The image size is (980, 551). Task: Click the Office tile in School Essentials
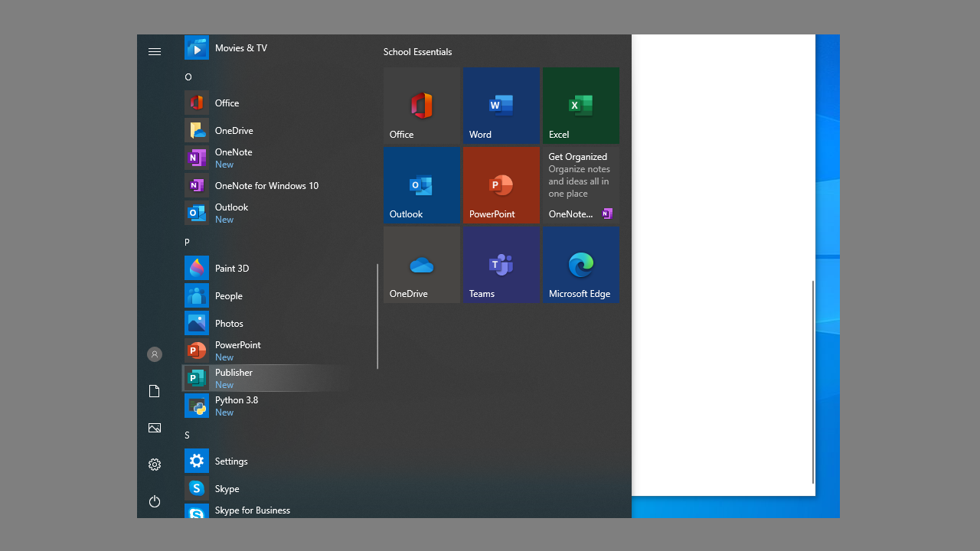[x=422, y=106]
